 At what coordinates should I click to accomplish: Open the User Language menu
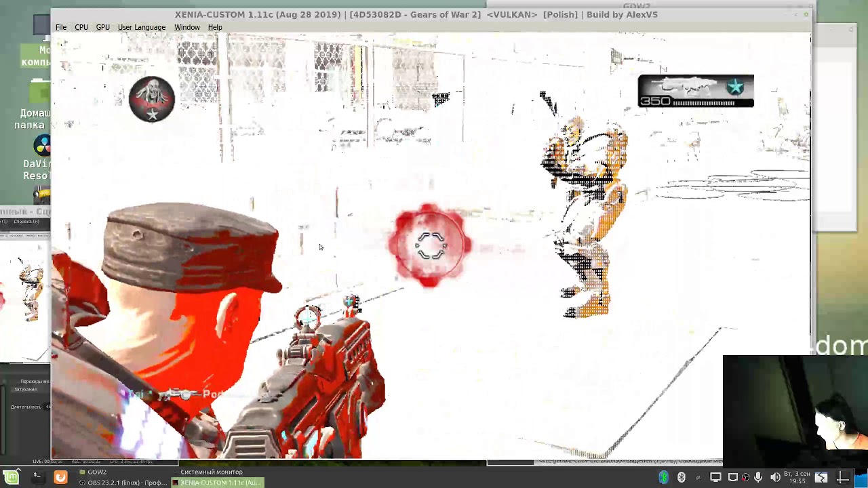tap(142, 27)
